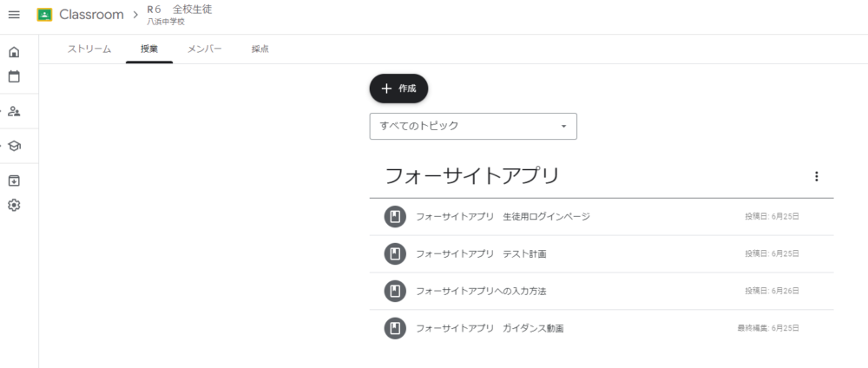Viewport: 868px width, 368px height.
Task: Open フォーサイトアプリへの入力方法 material
Action: pyautogui.click(x=602, y=291)
